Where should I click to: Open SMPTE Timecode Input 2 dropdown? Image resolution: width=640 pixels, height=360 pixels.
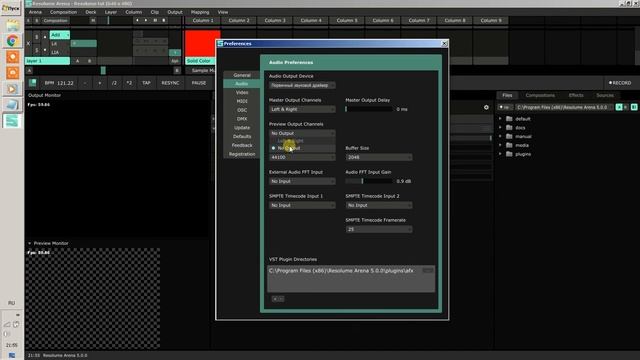click(x=379, y=205)
